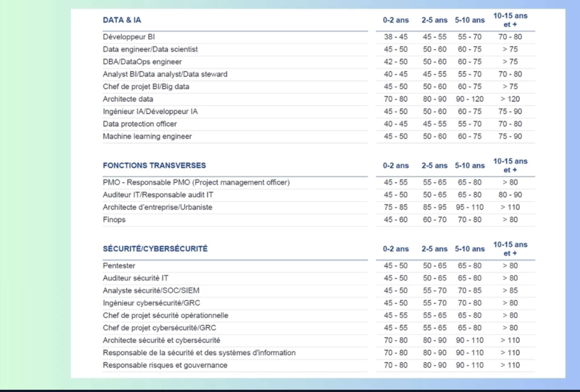Click the Finops row label
The width and height of the screenshot is (580, 392).
click(x=114, y=220)
